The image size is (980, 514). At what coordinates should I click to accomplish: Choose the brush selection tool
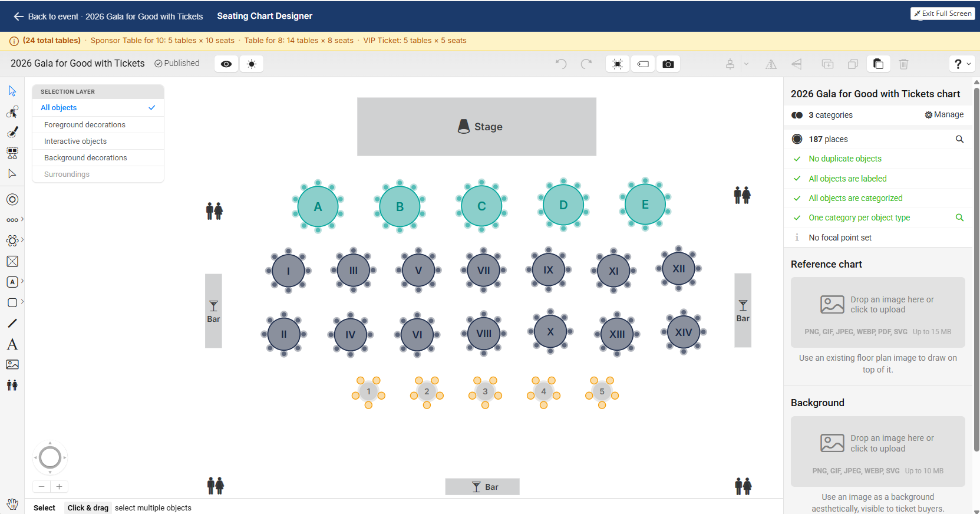pyautogui.click(x=12, y=132)
